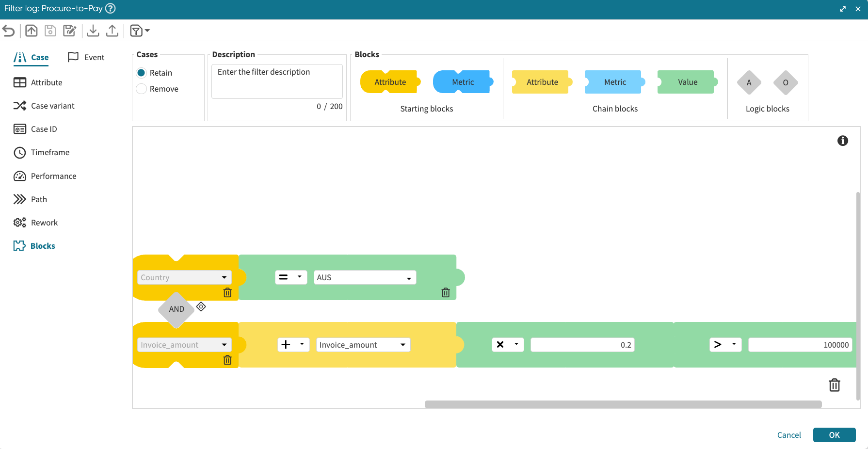Open the help icon beside title
Image resolution: width=868 pixels, height=449 pixels.
pos(111,8)
